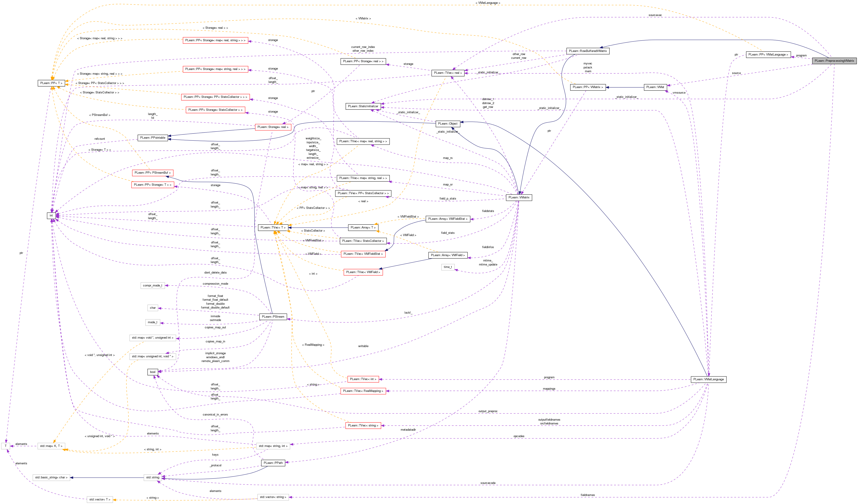Open PLearn::TVec< VMField > node

(x=363, y=272)
